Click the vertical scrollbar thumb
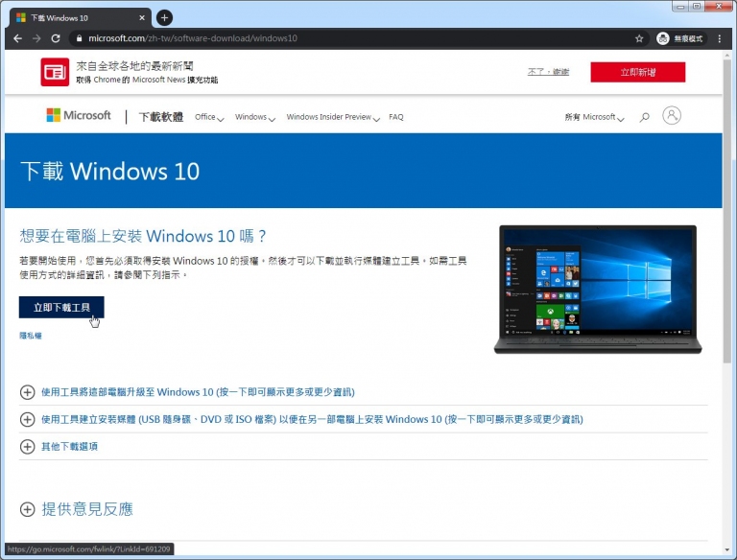The height and width of the screenshot is (560, 737). pos(727,211)
